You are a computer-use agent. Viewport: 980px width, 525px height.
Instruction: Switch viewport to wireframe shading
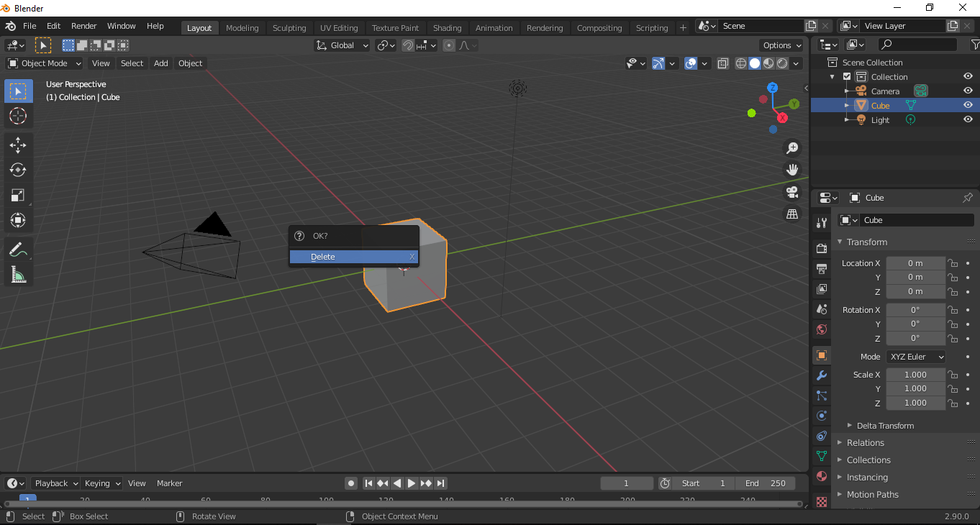click(x=740, y=63)
